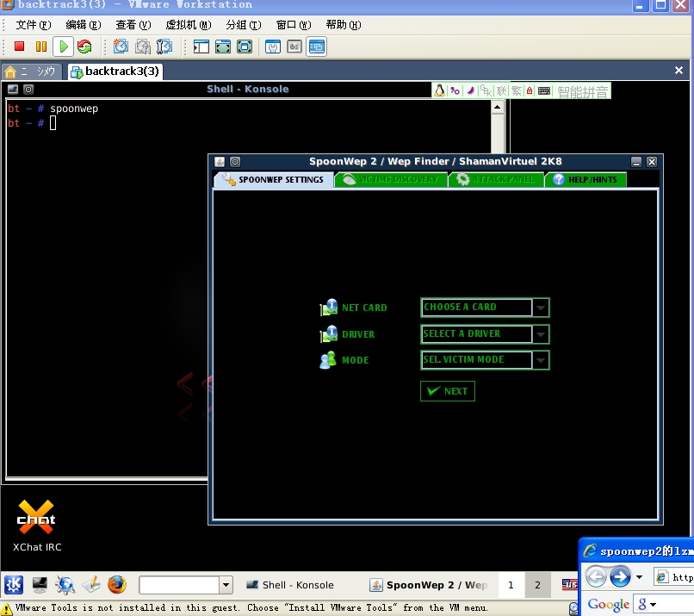Toggle the 联 association mode in input bar

click(x=501, y=90)
